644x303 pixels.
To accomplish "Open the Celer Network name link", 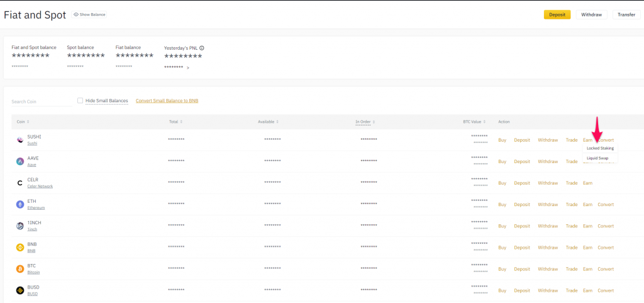I will 40,186.
